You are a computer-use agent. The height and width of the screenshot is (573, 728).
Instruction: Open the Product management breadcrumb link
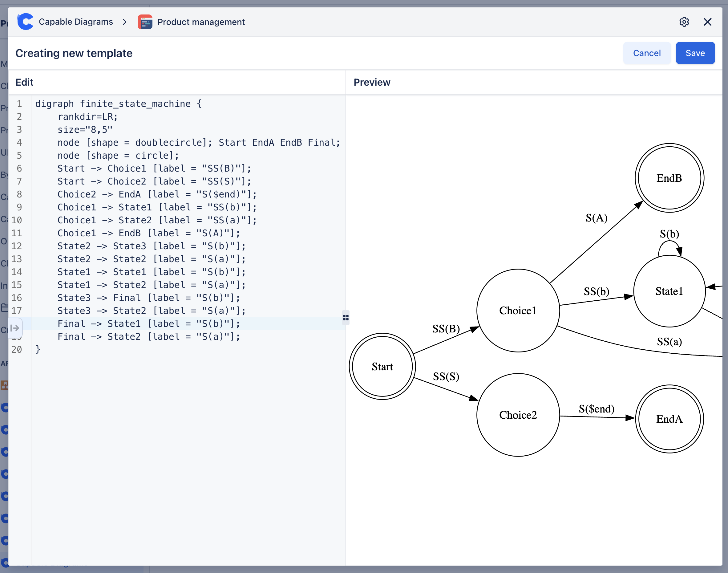click(201, 22)
